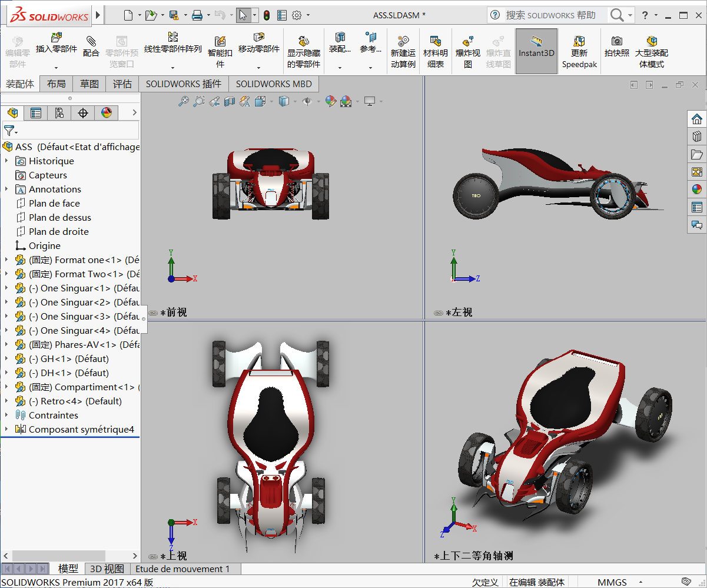Open the Design Library task pane icon

click(x=697, y=136)
